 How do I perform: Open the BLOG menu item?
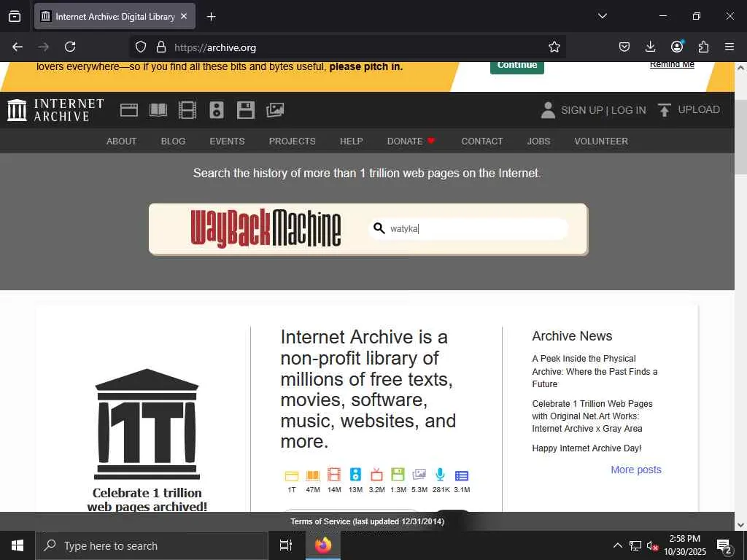(173, 141)
